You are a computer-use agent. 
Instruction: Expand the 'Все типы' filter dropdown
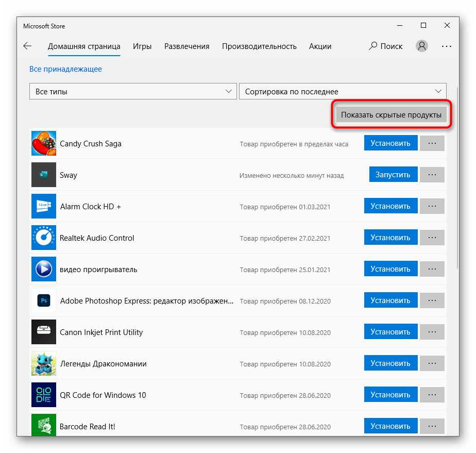click(133, 91)
